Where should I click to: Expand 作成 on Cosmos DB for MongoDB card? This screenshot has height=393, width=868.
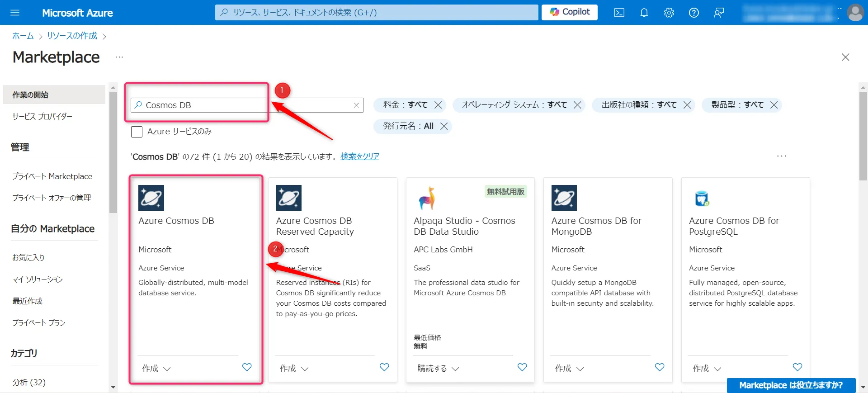pyautogui.click(x=569, y=369)
